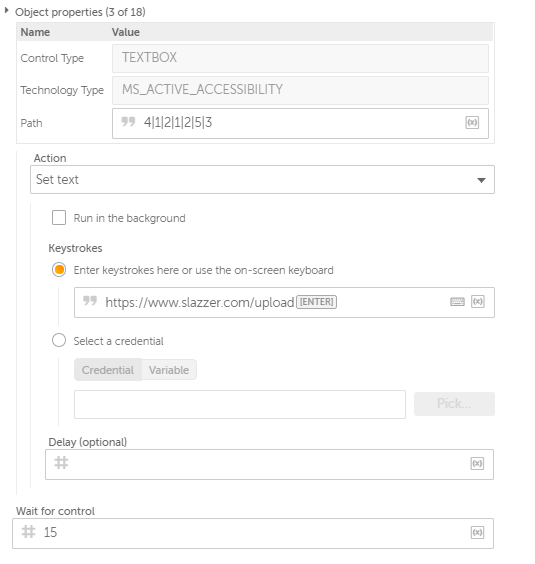This screenshot has height=564, width=535.
Task: Open the Action dropdown showing Set text
Action: tap(262, 179)
